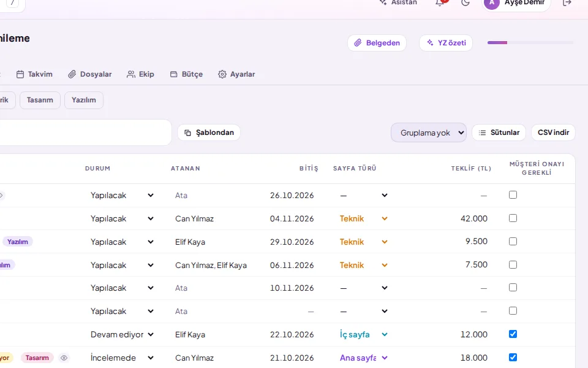Click the search input field

point(85,132)
